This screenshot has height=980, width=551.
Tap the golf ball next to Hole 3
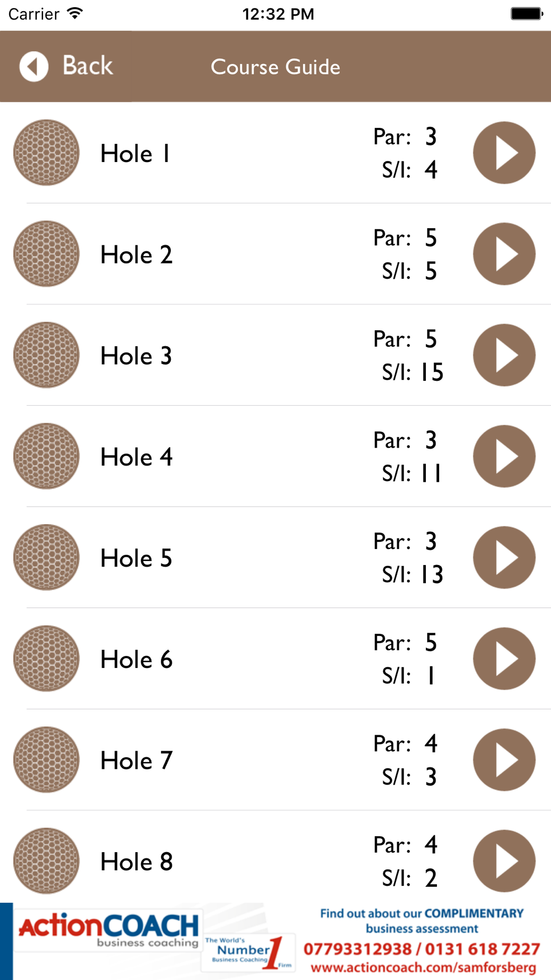coord(46,355)
